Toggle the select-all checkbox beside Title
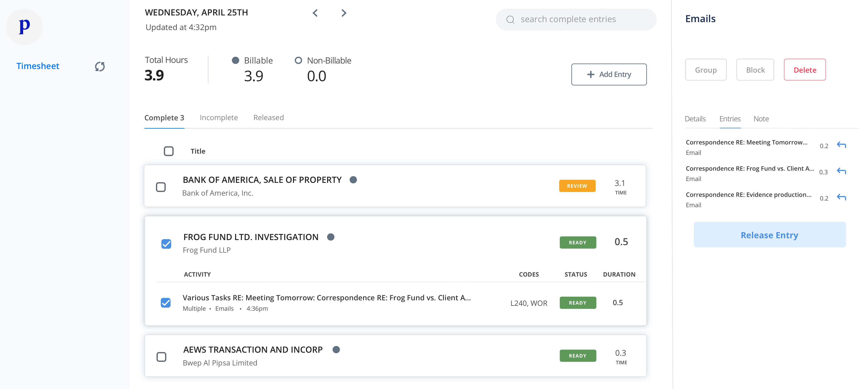This screenshot has width=868, height=389. pos(169,151)
